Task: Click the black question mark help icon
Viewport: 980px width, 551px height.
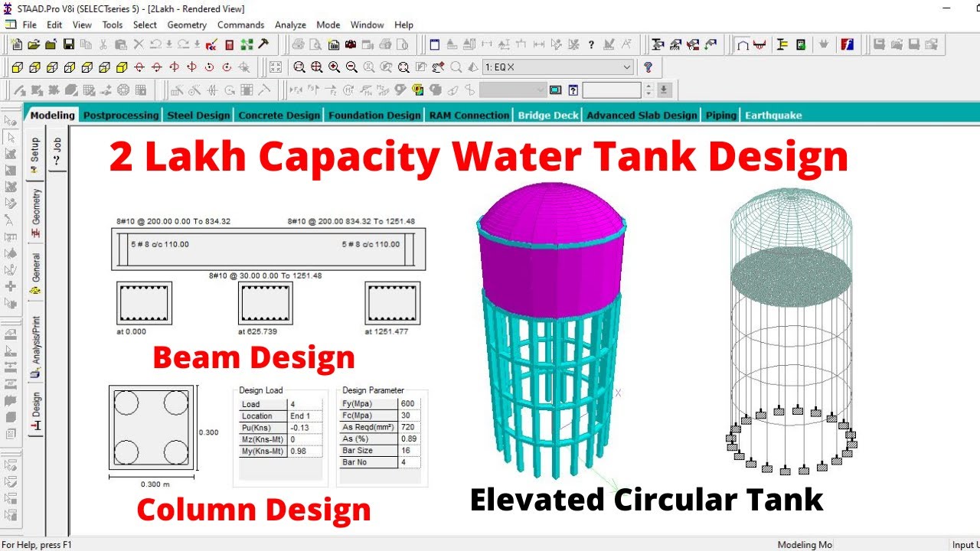Action: (x=591, y=44)
